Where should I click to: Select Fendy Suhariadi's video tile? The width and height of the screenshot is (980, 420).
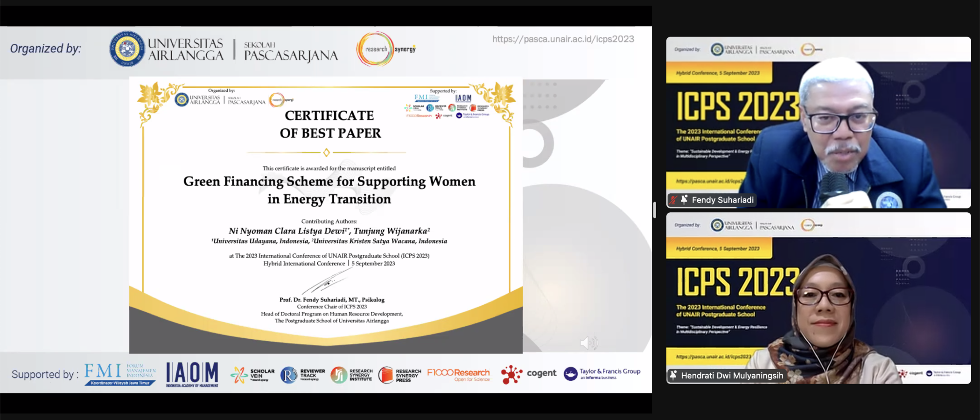click(x=819, y=122)
